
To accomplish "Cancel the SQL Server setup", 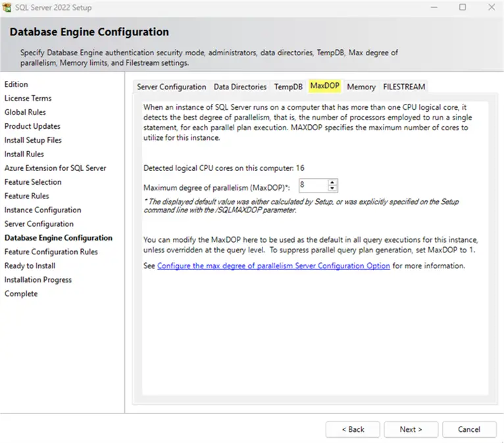I will [x=469, y=429].
